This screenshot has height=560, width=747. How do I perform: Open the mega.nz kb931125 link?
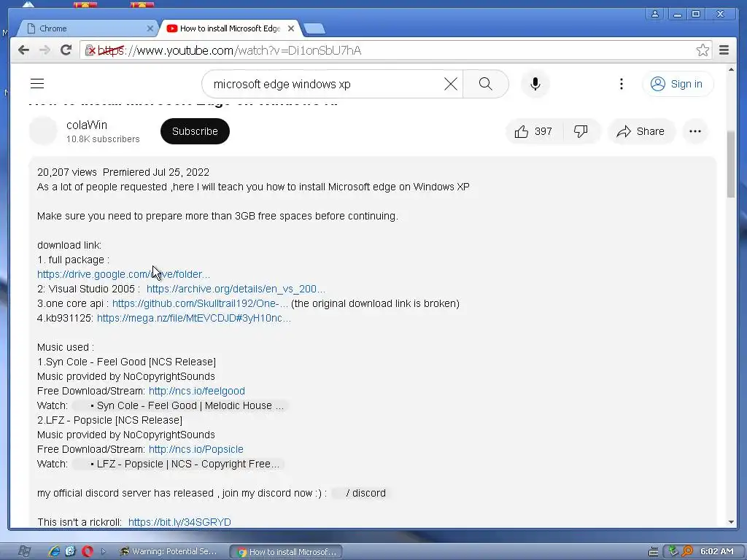pos(194,318)
